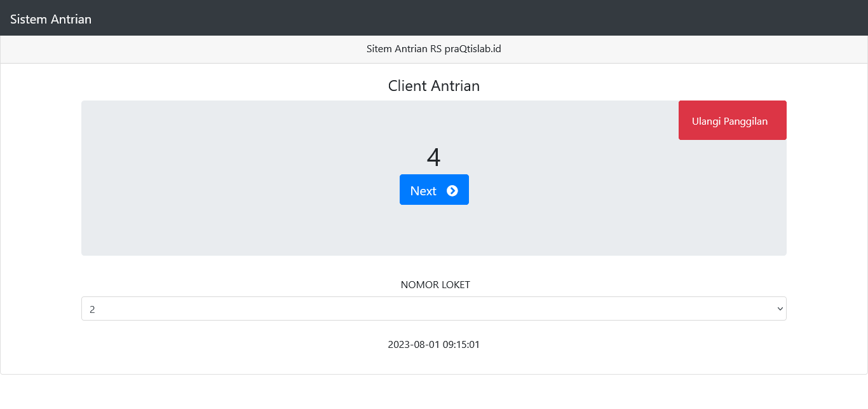Viewport: 868px width, 409px height.
Task: Click the chevron arrow of the loket select
Action: point(780,308)
